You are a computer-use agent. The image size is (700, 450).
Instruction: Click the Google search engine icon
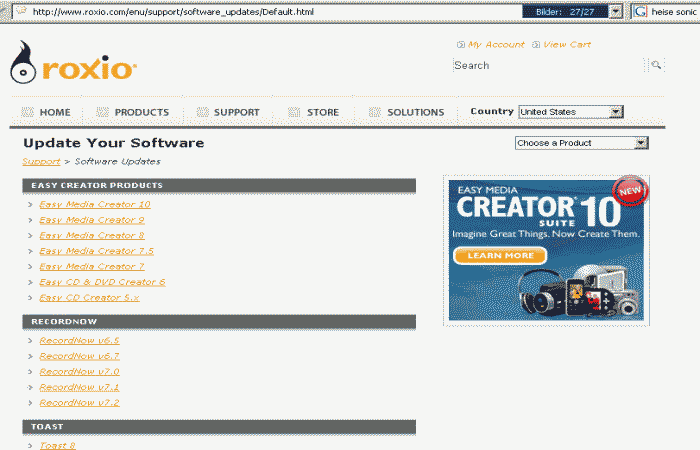(639, 11)
